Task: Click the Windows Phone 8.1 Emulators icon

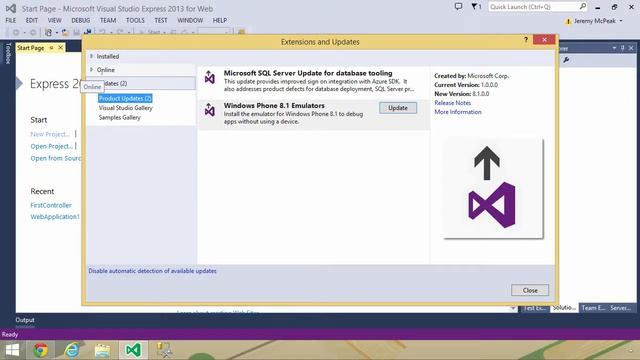Action: (x=210, y=109)
